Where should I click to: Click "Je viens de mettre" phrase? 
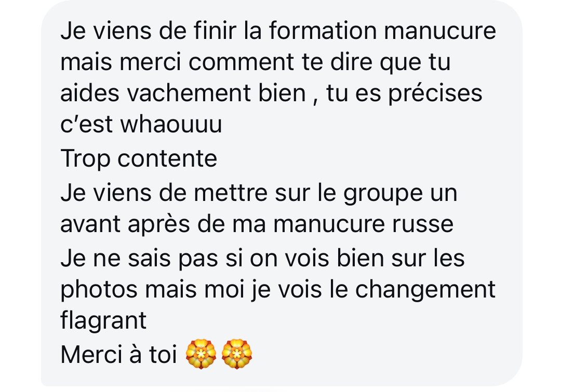[164, 193]
